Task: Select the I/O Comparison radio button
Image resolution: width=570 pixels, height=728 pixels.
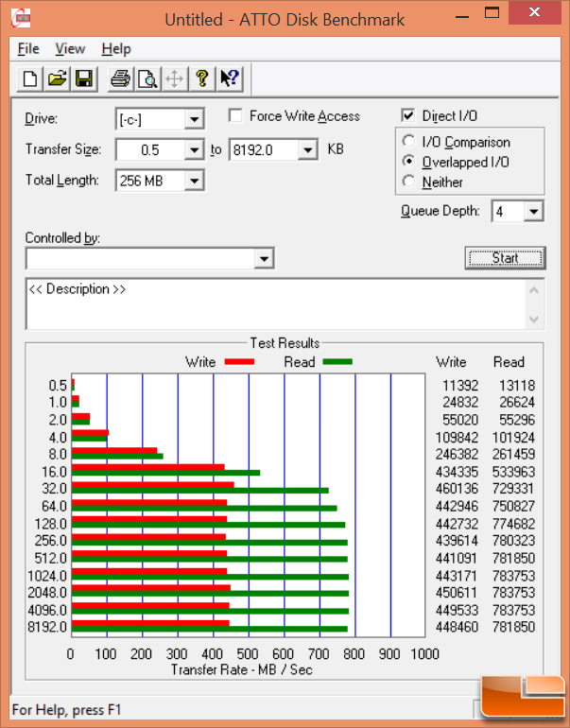Action: [x=408, y=141]
